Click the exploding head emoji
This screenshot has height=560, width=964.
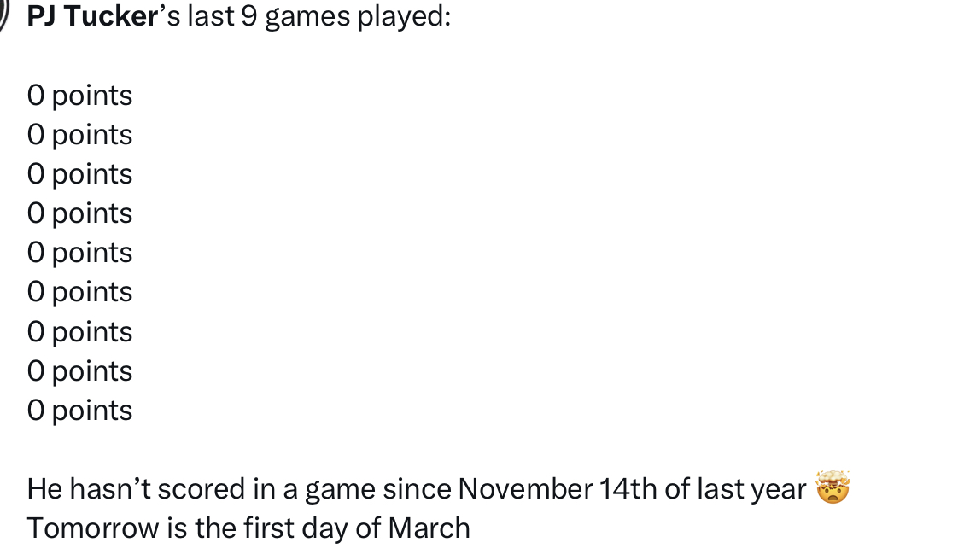point(833,488)
